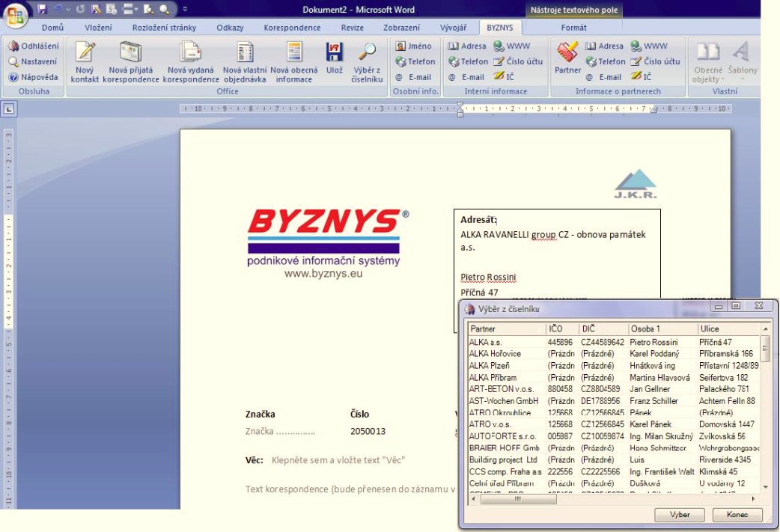Go to the Korespondence tab
Screen dimensions: 780x532
click(x=292, y=28)
